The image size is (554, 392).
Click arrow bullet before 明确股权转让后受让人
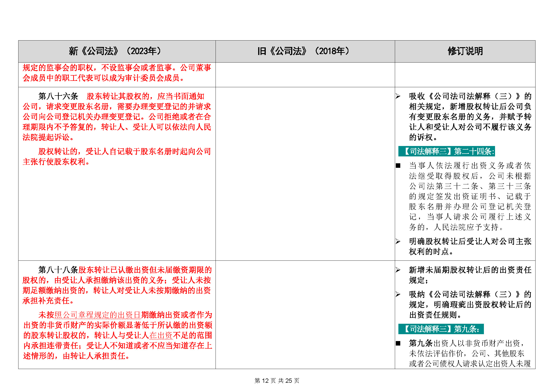pos(398,242)
